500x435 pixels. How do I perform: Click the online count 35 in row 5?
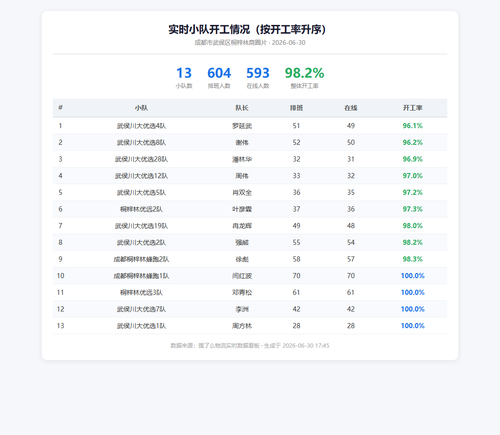(351, 192)
